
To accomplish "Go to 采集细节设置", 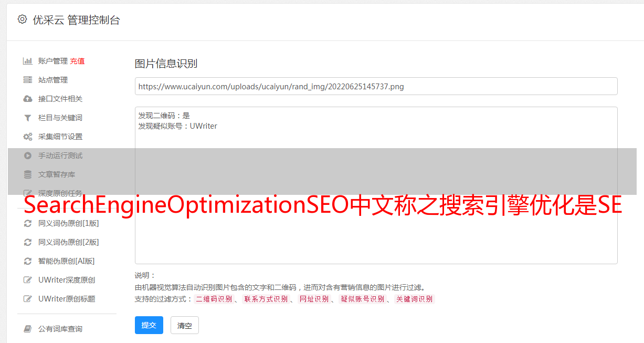I will click(x=60, y=137).
